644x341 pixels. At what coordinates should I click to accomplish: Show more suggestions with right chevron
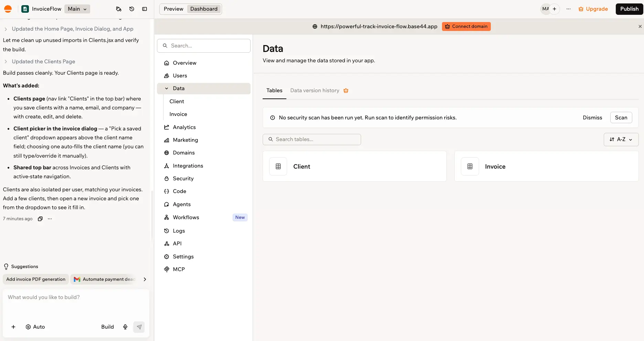click(x=145, y=279)
